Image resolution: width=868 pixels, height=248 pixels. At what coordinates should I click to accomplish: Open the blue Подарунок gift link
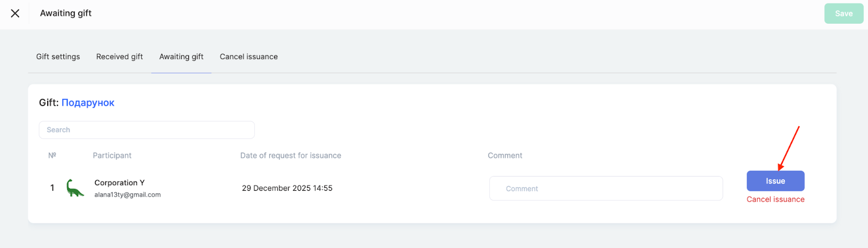click(x=88, y=103)
